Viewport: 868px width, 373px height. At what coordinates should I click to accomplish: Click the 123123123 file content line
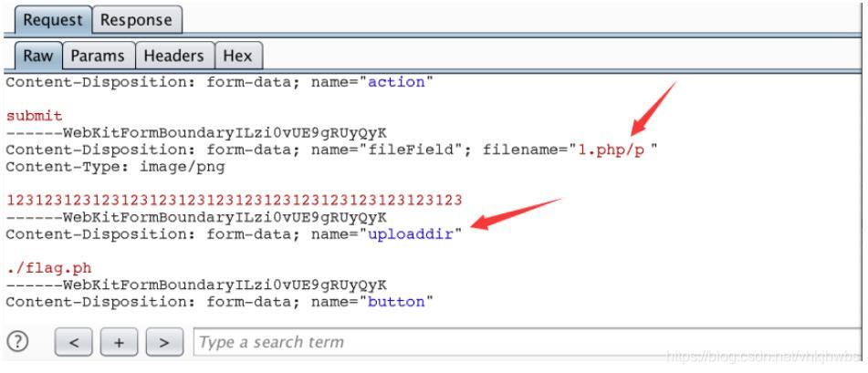235,201
